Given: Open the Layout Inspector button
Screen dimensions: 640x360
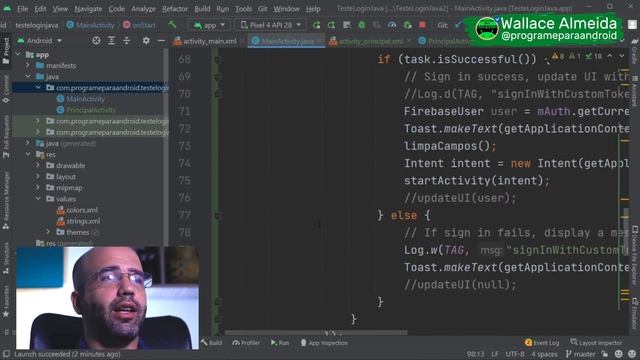Looking at the screenshot, I should coord(596,343).
